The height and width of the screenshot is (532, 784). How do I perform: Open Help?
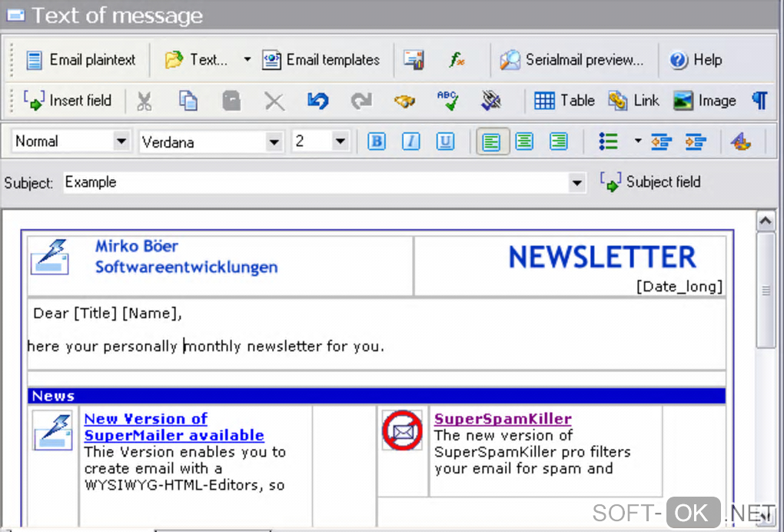point(696,60)
